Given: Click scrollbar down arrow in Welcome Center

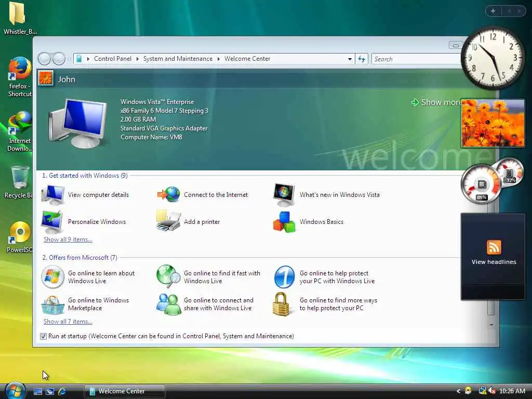Looking at the screenshot, I should [491, 325].
